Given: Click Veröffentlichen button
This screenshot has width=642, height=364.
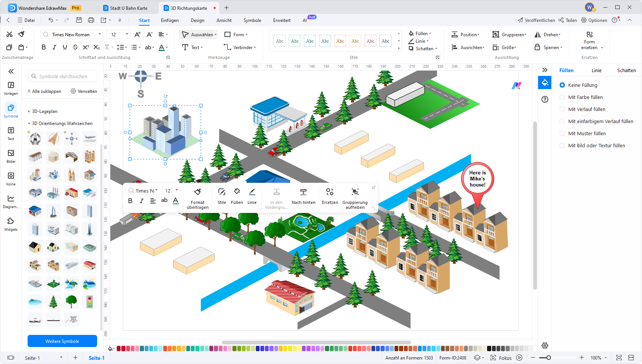Looking at the screenshot, I should (536, 20).
